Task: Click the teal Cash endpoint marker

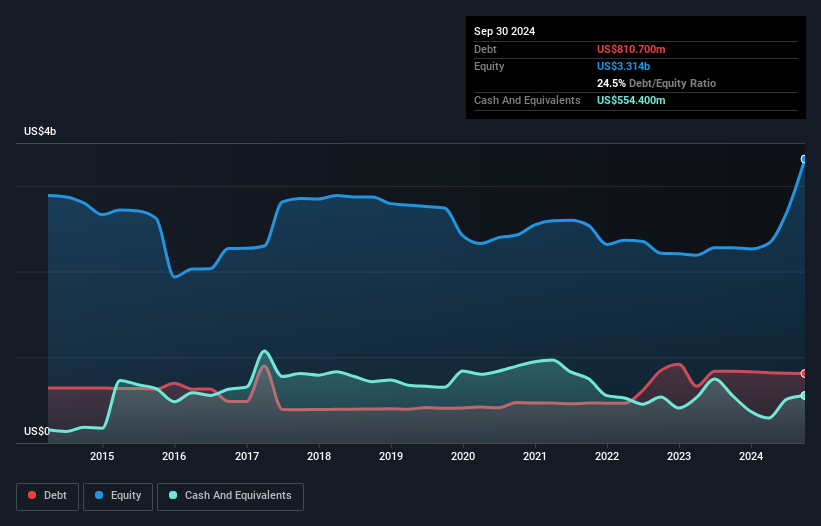Action: point(804,396)
